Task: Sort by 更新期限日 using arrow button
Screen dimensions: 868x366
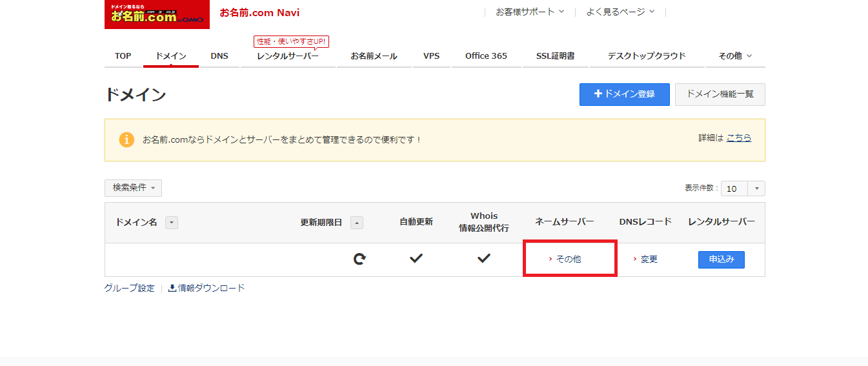Action: 357,223
